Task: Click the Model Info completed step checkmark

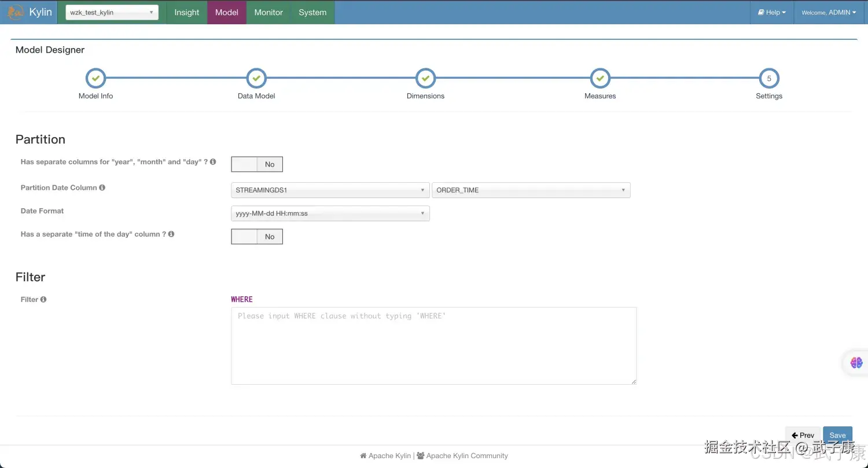Action: 95,78
